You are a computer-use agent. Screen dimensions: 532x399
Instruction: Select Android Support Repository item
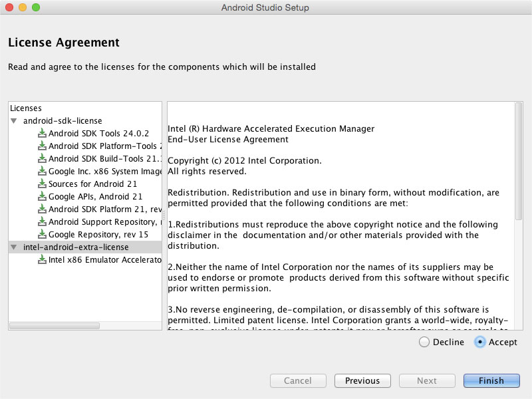pos(105,221)
